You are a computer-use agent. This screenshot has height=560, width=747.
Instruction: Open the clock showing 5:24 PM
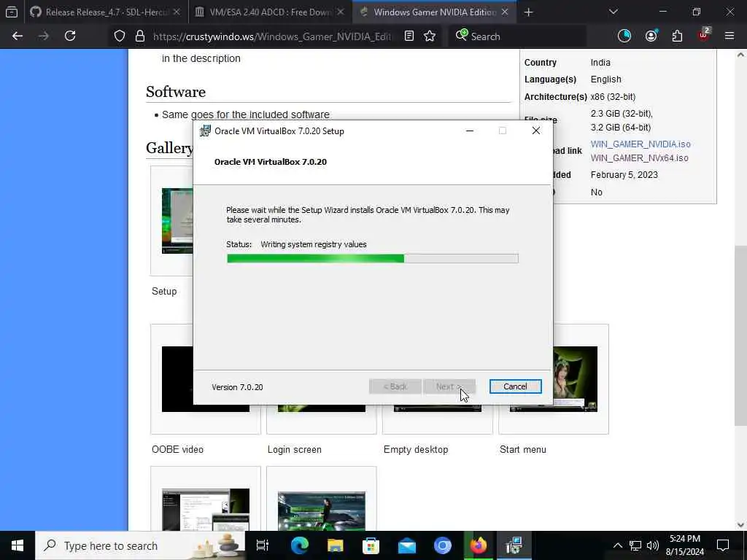(x=685, y=545)
